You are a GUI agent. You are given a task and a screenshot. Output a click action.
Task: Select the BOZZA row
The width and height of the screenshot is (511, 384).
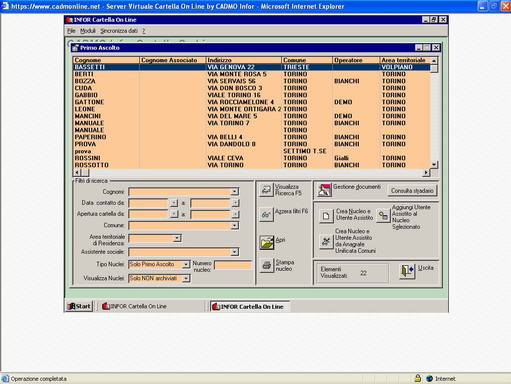point(251,81)
